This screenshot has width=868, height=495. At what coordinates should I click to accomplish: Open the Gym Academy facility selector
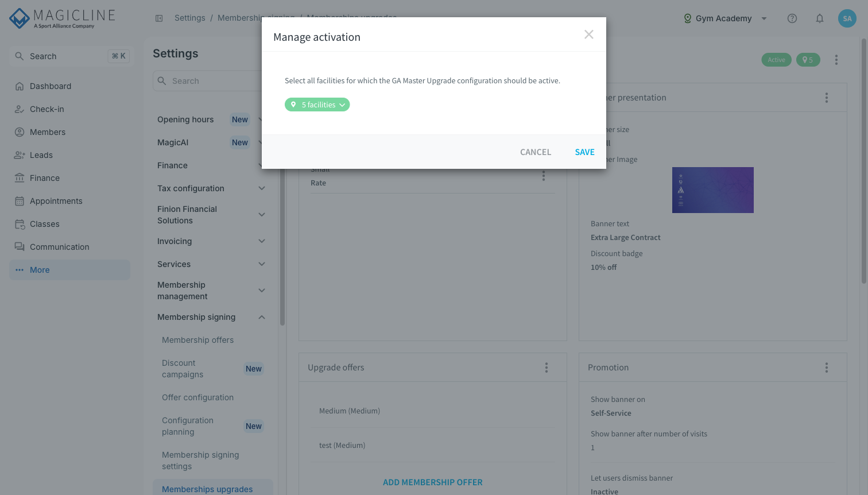click(x=725, y=18)
